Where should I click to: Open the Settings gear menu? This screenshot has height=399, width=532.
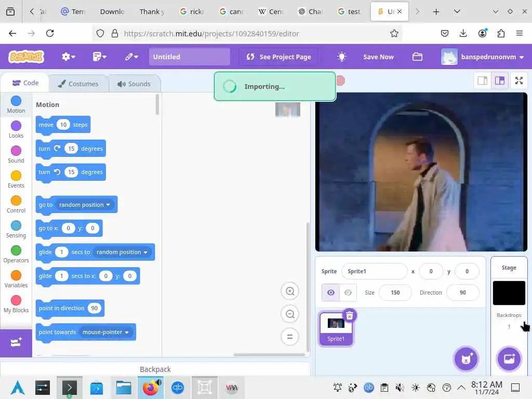click(x=68, y=57)
